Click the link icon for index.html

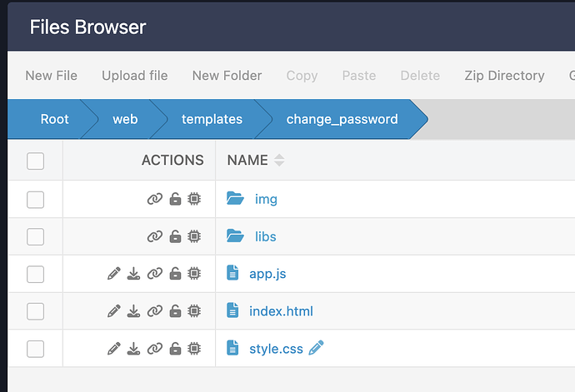click(x=154, y=311)
